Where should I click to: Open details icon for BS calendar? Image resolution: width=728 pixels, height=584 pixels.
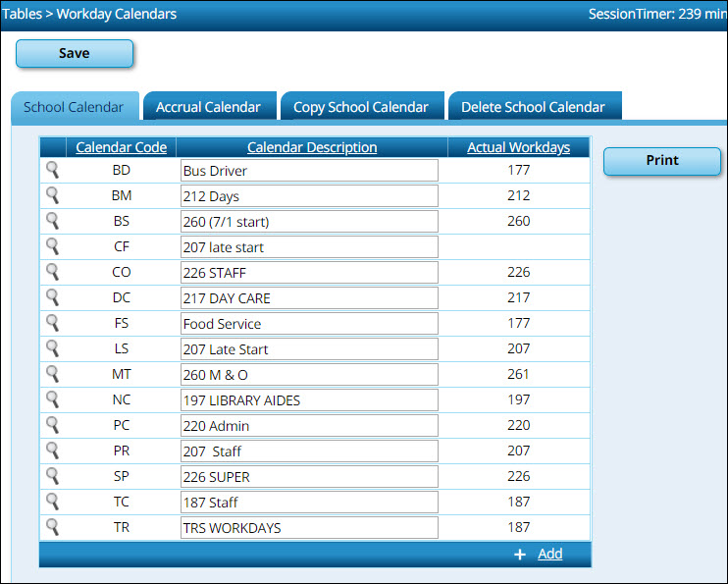(x=53, y=221)
